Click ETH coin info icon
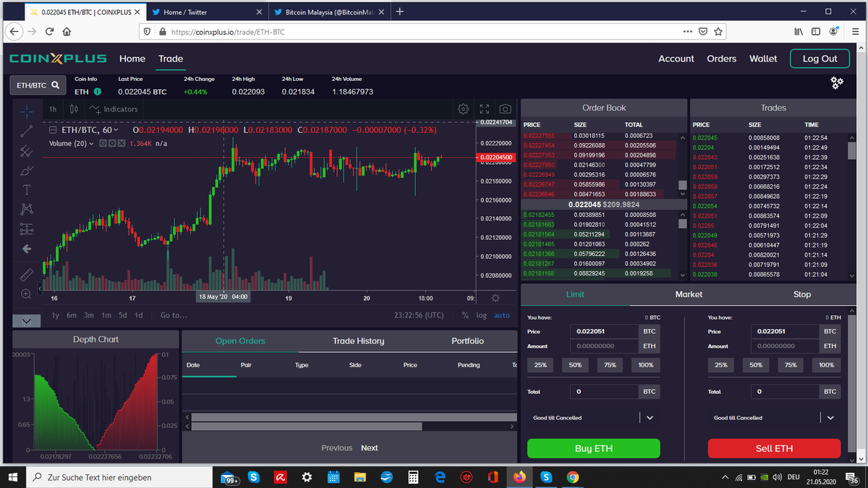The width and height of the screenshot is (868, 488). tap(98, 92)
